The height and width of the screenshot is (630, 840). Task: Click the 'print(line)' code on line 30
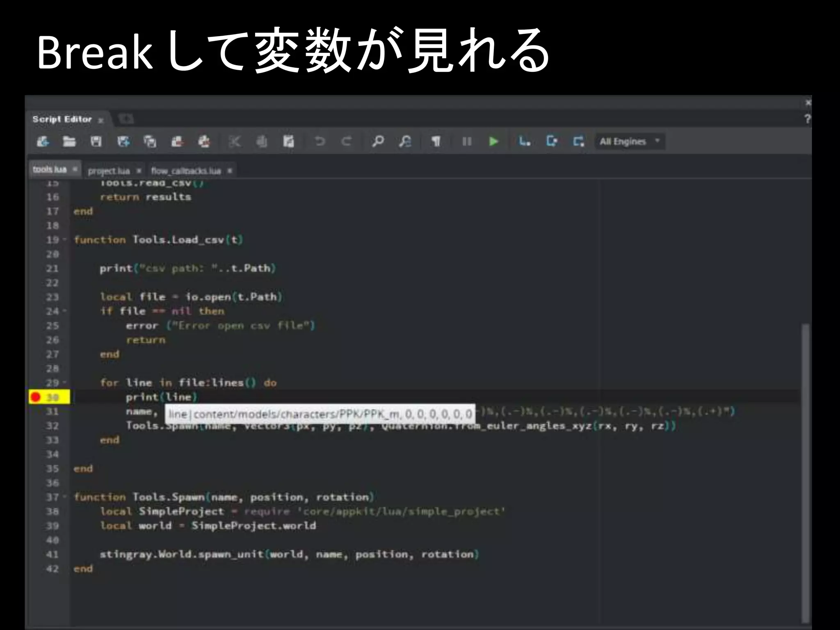(162, 397)
